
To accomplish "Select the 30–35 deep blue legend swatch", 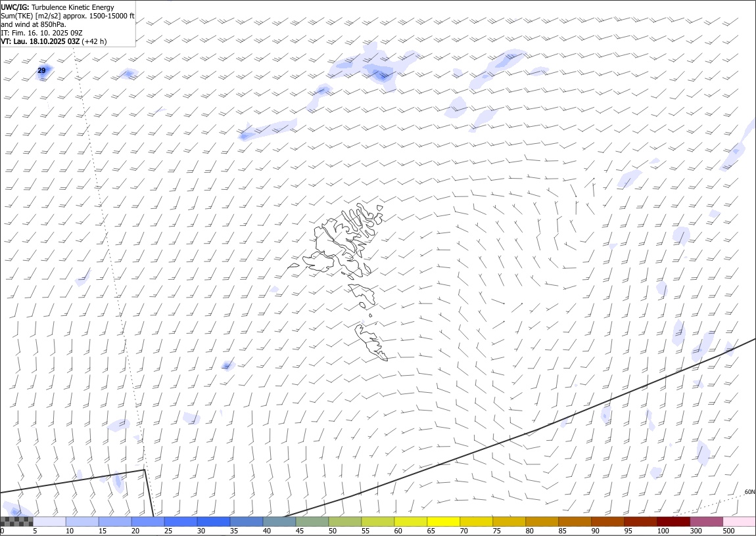I will point(214,522).
